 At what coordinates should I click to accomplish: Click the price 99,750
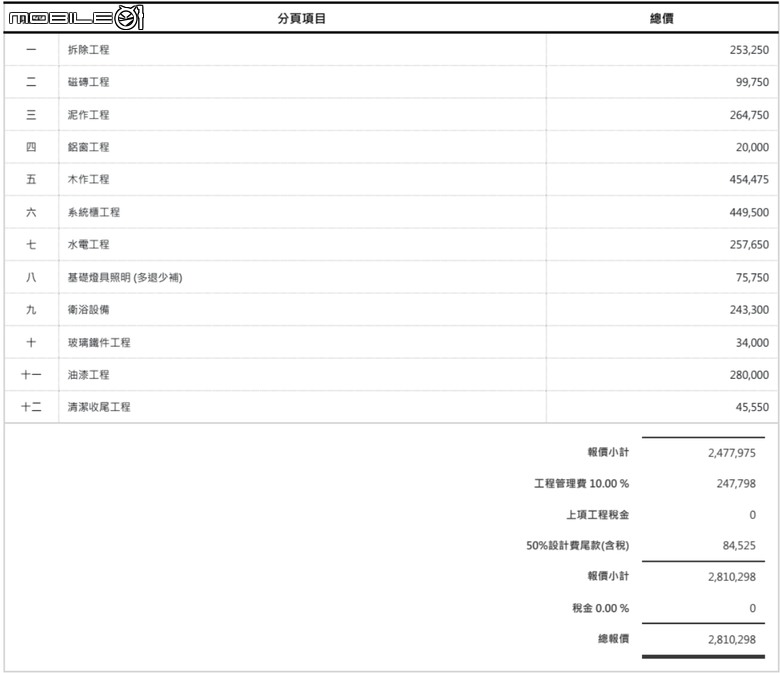(x=752, y=82)
